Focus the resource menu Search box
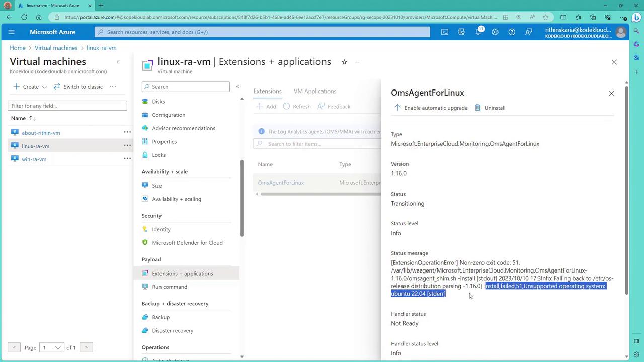644x362 pixels. click(x=186, y=87)
